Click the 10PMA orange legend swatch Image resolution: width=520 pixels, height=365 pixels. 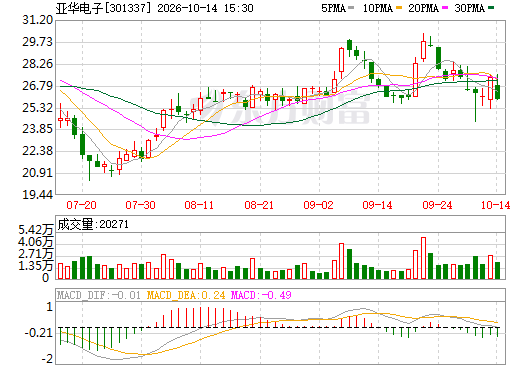(399, 8)
